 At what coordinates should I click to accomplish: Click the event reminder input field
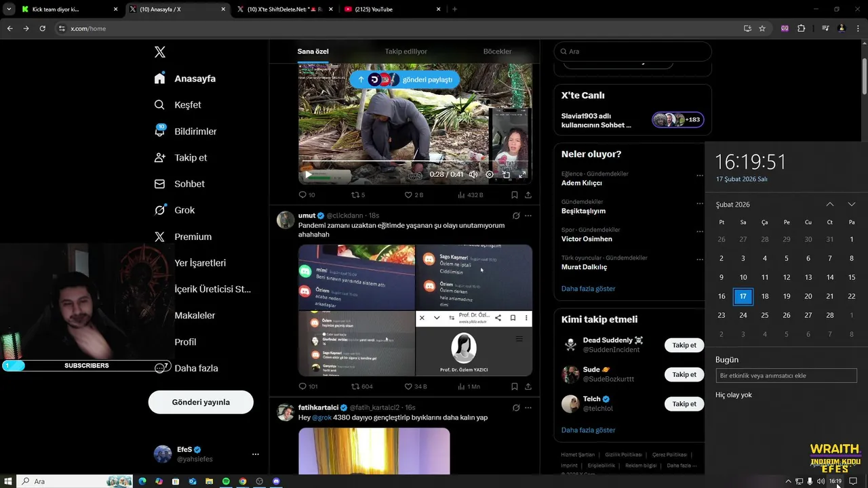click(x=786, y=375)
